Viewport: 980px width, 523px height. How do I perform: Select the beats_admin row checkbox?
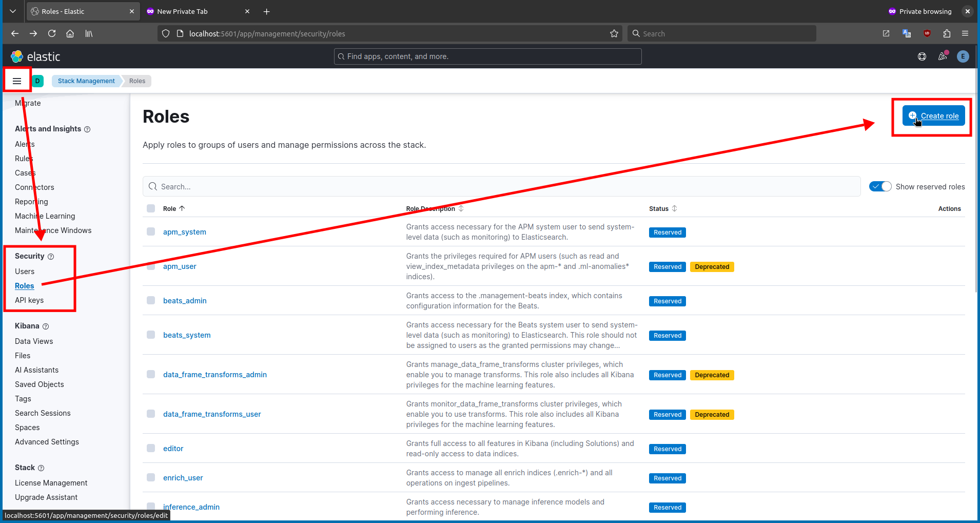pos(151,300)
